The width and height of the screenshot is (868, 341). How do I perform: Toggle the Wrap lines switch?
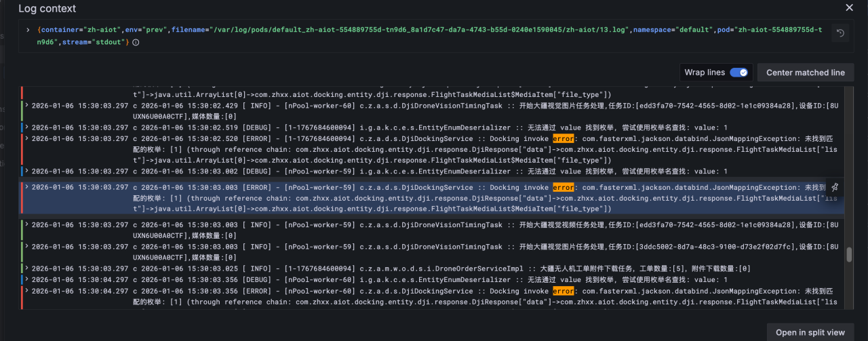(x=738, y=73)
